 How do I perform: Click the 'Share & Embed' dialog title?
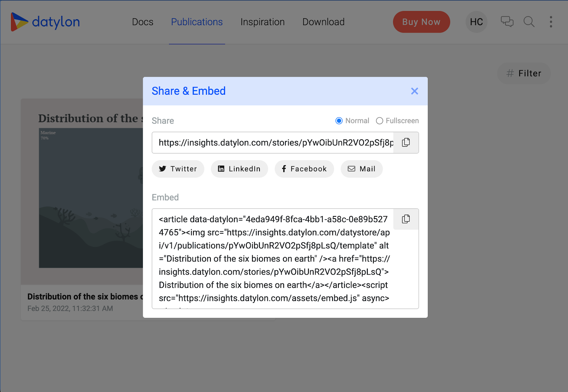click(189, 91)
